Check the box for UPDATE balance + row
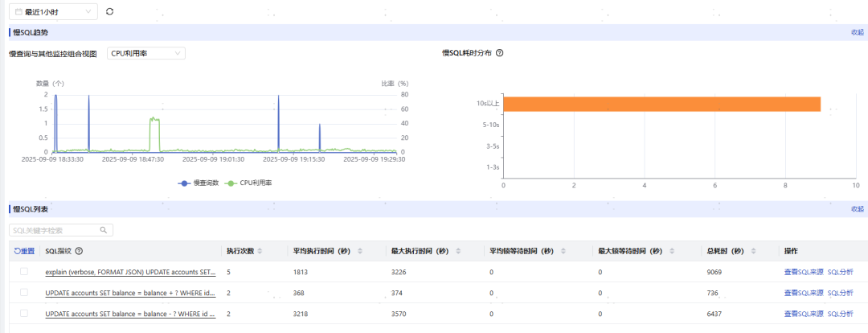Screen dimensions: 868x333 [24, 292]
